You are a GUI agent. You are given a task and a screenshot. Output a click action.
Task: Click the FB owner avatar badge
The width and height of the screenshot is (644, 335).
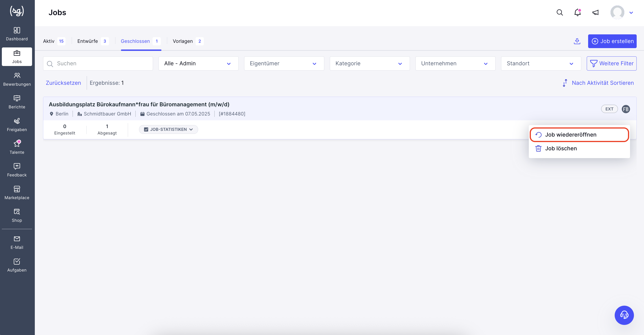[x=626, y=109]
